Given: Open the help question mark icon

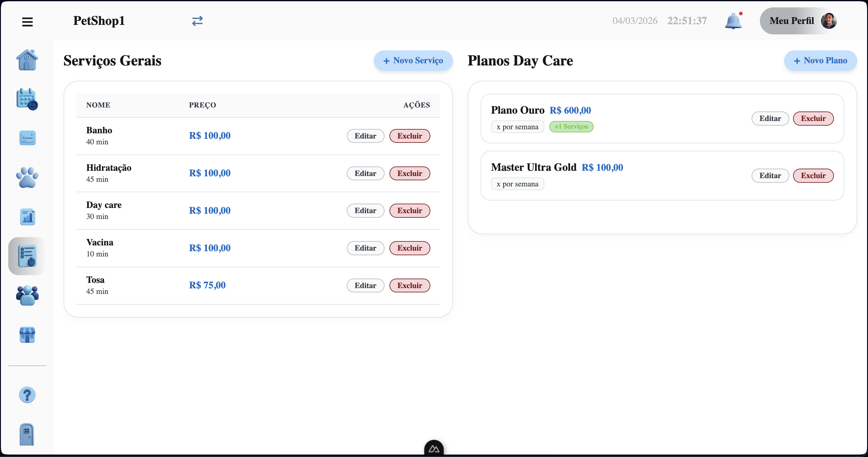Looking at the screenshot, I should click(27, 395).
